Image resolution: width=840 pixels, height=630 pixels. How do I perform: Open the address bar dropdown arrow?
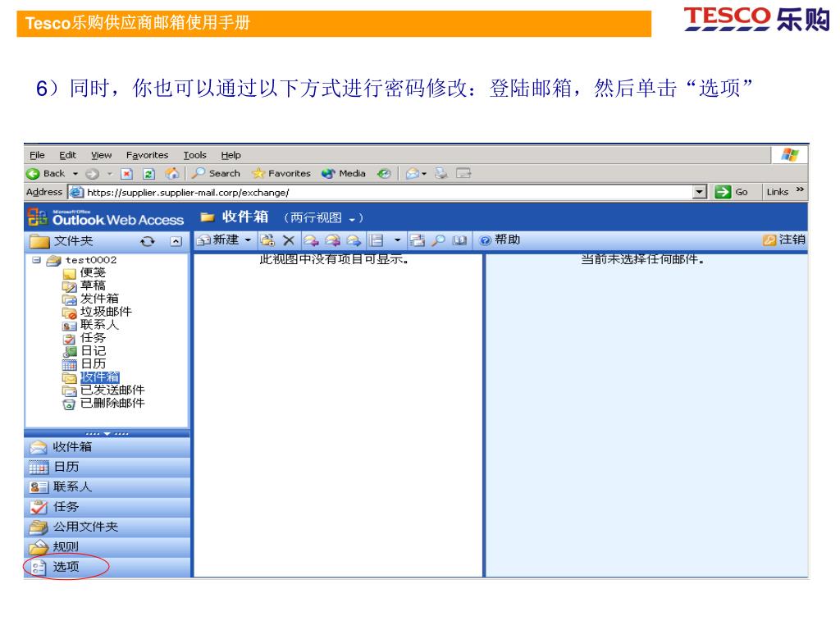pyautogui.click(x=699, y=192)
